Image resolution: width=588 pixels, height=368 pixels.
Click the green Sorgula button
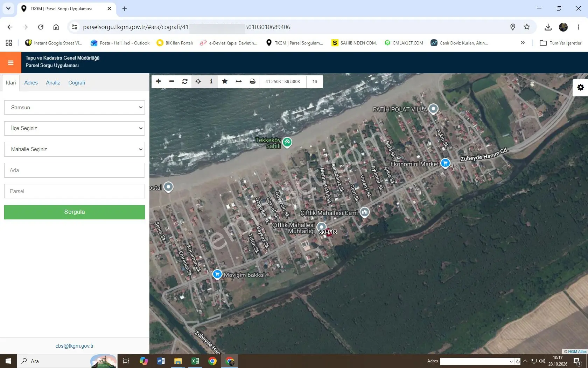coord(75,212)
